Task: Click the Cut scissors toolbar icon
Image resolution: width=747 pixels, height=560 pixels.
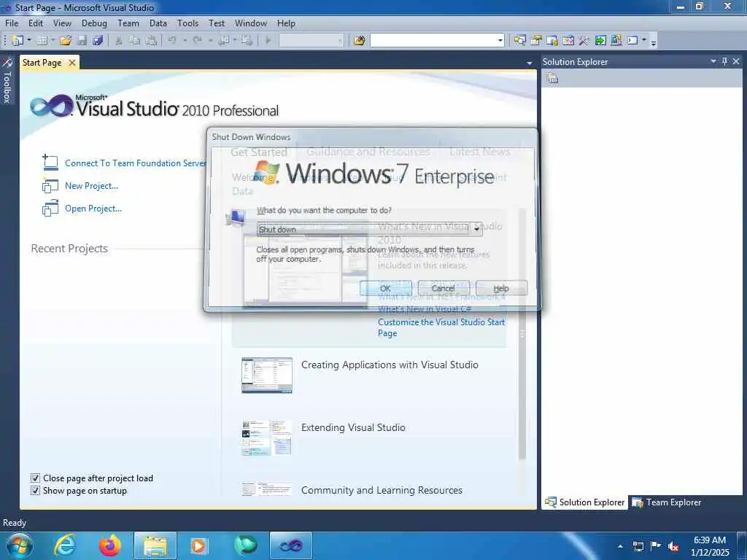Action: point(119,41)
